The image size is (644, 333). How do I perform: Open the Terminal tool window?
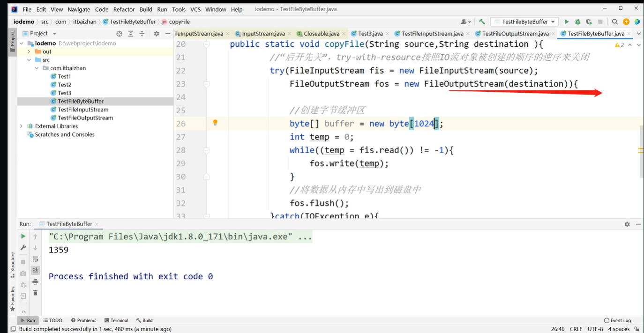[x=116, y=320]
